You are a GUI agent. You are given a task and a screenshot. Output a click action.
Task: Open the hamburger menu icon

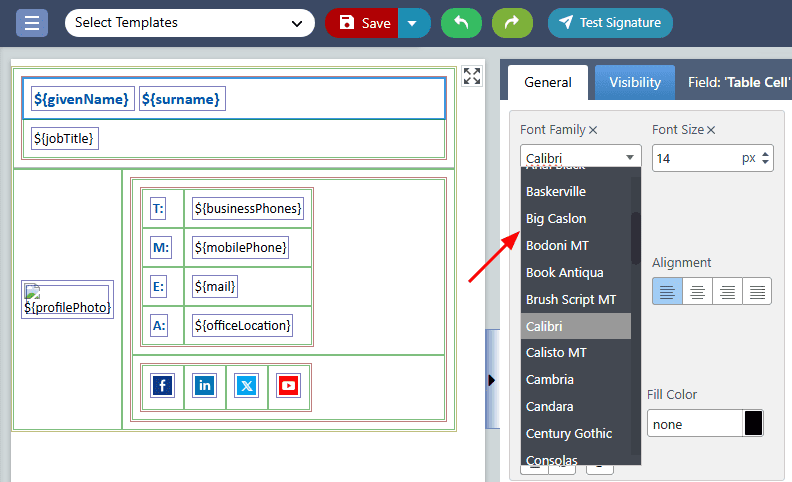point(32,22)
